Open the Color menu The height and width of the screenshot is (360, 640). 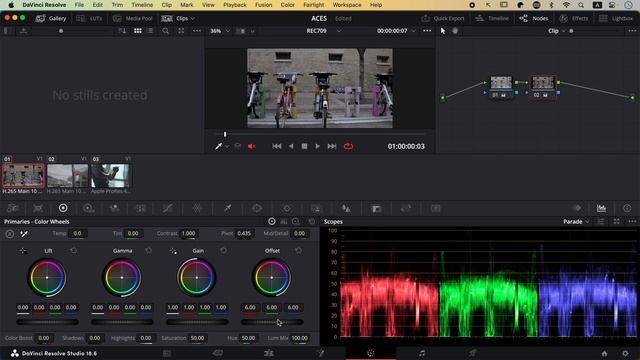tap(287, 5)
